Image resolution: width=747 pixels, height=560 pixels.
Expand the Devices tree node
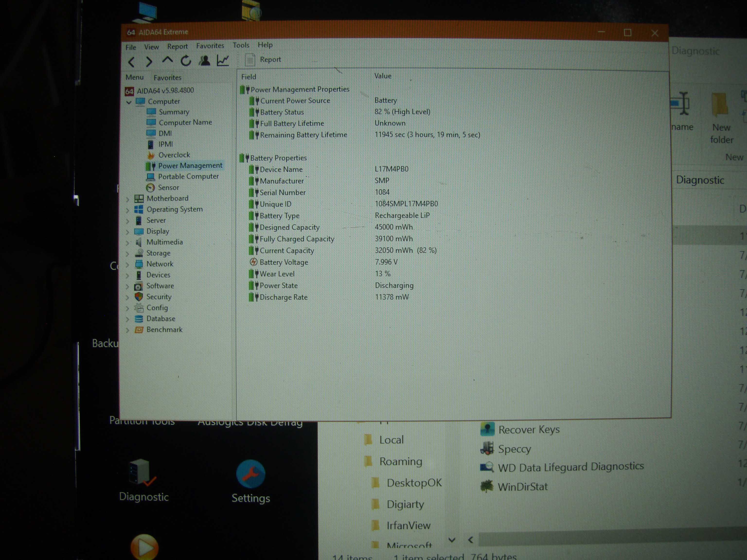click(128, 276)
